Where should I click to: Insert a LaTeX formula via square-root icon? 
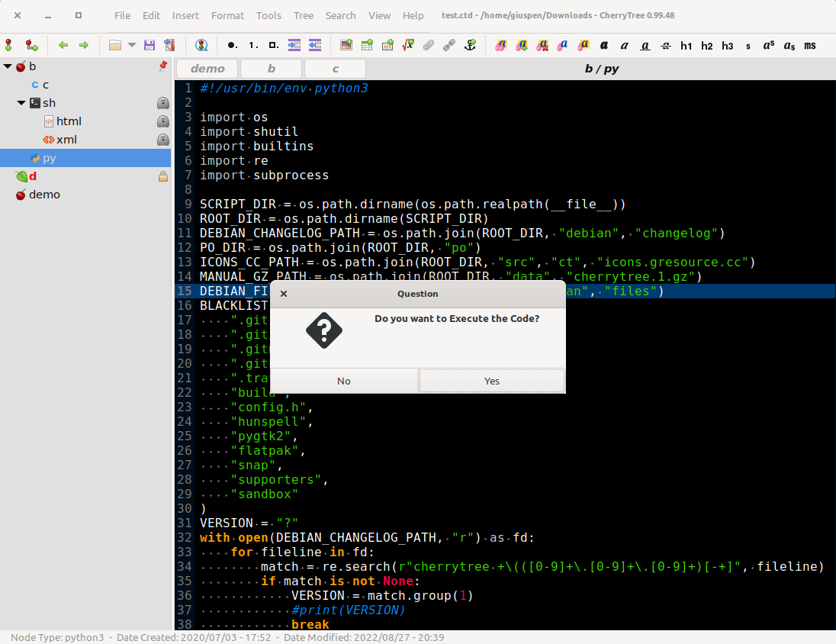point(408,46)
